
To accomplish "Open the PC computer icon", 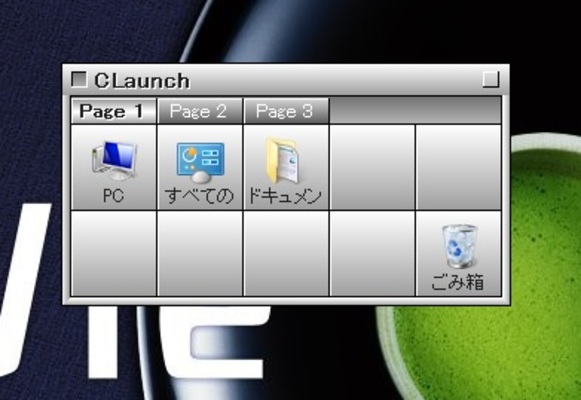I will coord(114,168).
